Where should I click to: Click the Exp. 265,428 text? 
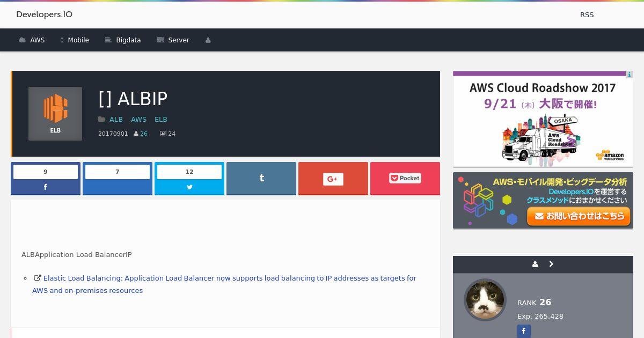point(540,317)
